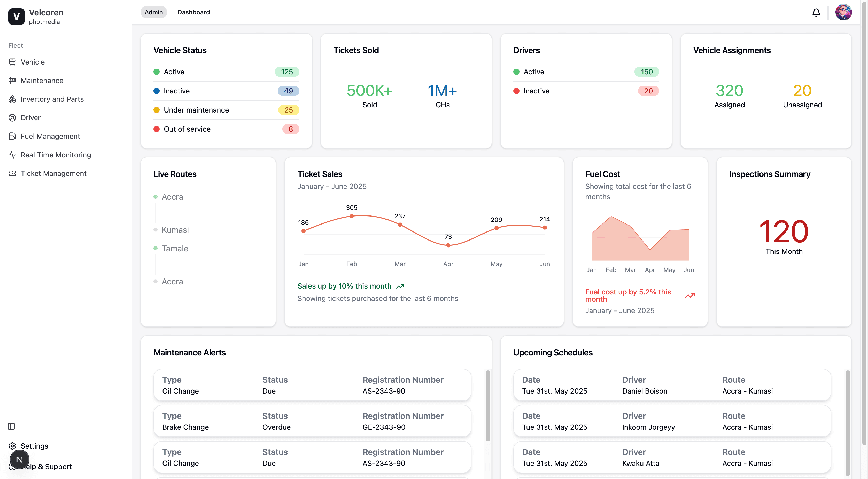Click the Settings gear icon
Image resolution: width=868 pixels, height=479 pixels.
click(x=12, y=446)
